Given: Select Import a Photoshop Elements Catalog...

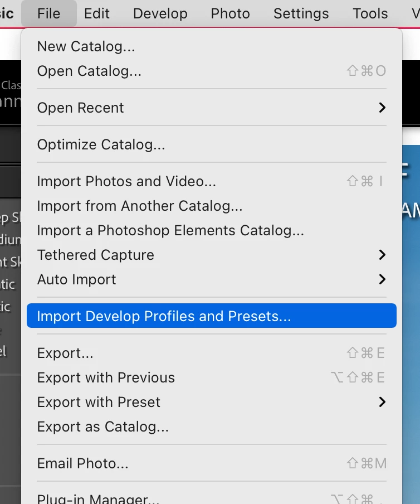Looking at the screenshot, I should point(170,230).
